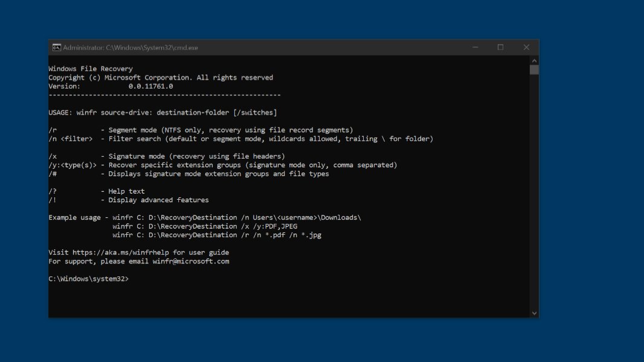Click the vertical scrollbar thumb
The width and height of the screenshot is (644, 362).
[534, 70]
